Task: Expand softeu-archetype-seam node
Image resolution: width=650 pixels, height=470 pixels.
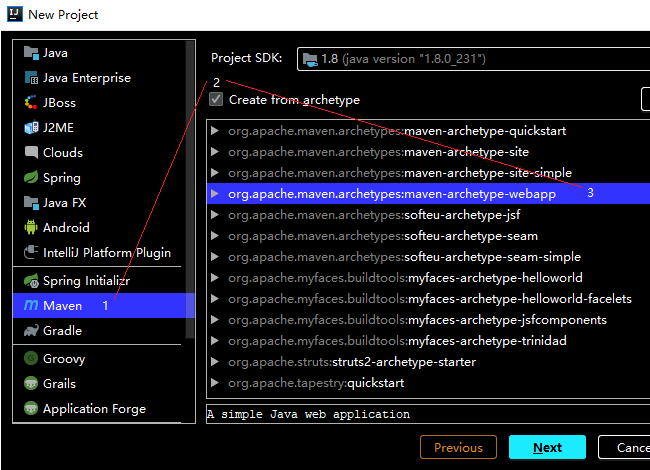Action: pyautogui.click(x=215, y=236)
